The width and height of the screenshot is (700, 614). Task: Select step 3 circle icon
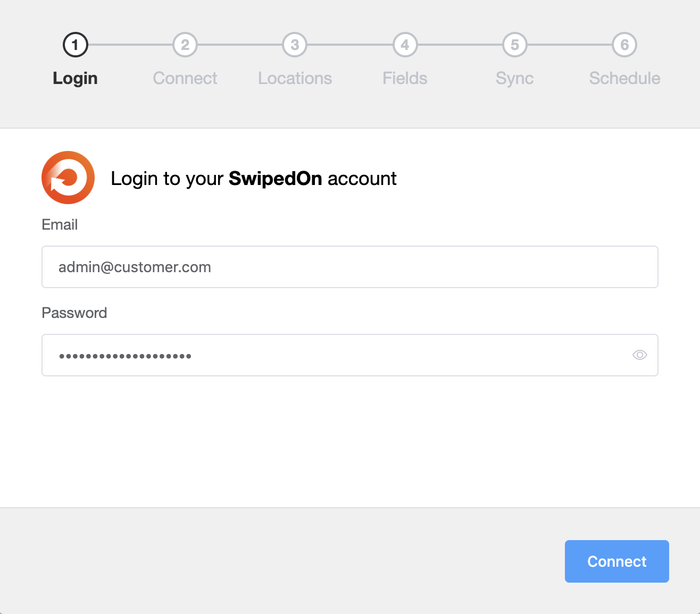coord(295,45)
